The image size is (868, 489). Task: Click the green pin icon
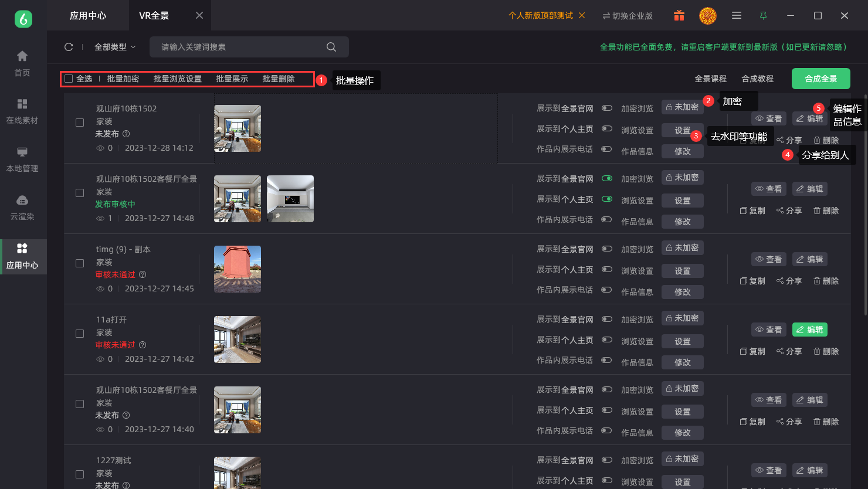[763, 15]
